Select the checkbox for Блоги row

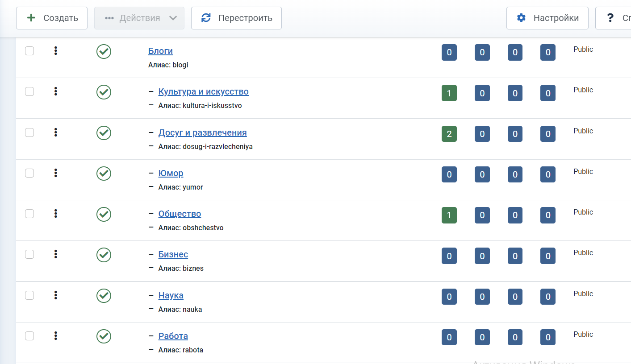tap(29, 51)
